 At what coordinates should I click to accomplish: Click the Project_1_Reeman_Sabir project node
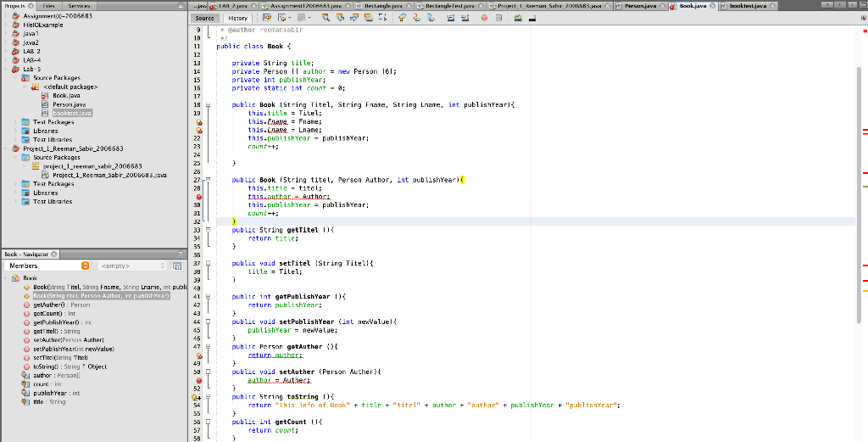[73, 148]
